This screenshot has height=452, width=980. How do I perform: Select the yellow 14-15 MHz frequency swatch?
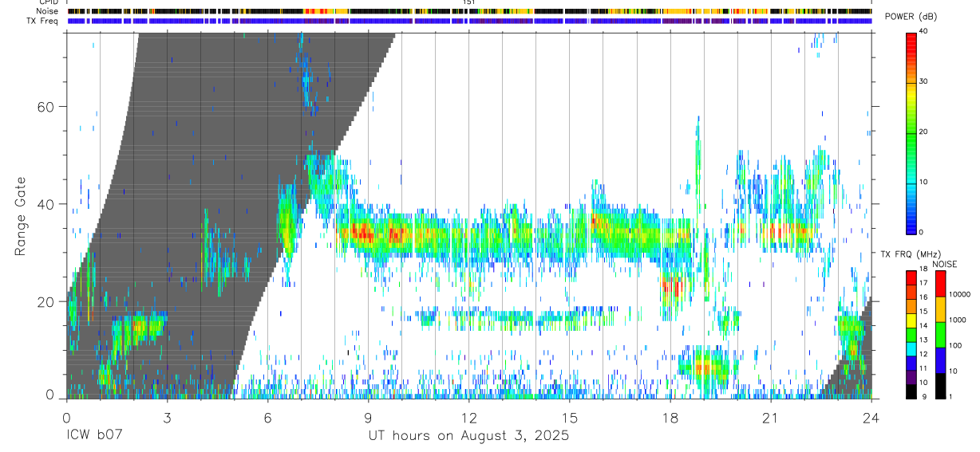coord(911,320)
